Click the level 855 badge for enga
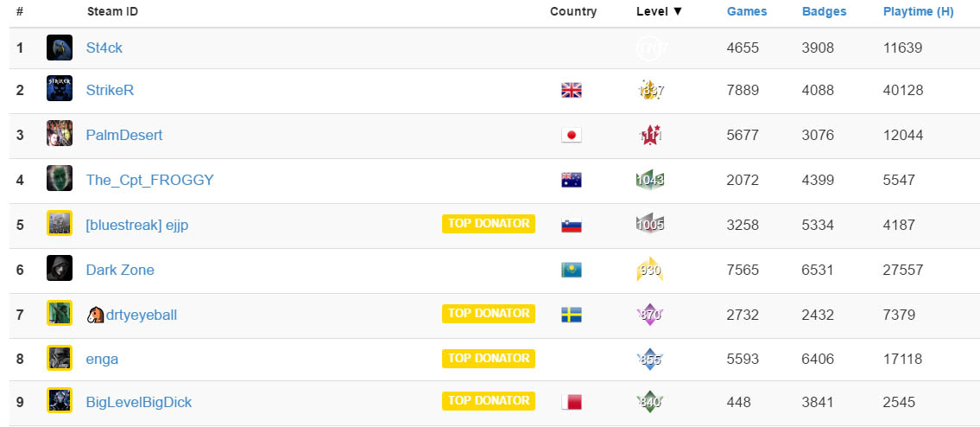This screenshot has height=427, width=980. pyautogui.click(x=649, y=360)
